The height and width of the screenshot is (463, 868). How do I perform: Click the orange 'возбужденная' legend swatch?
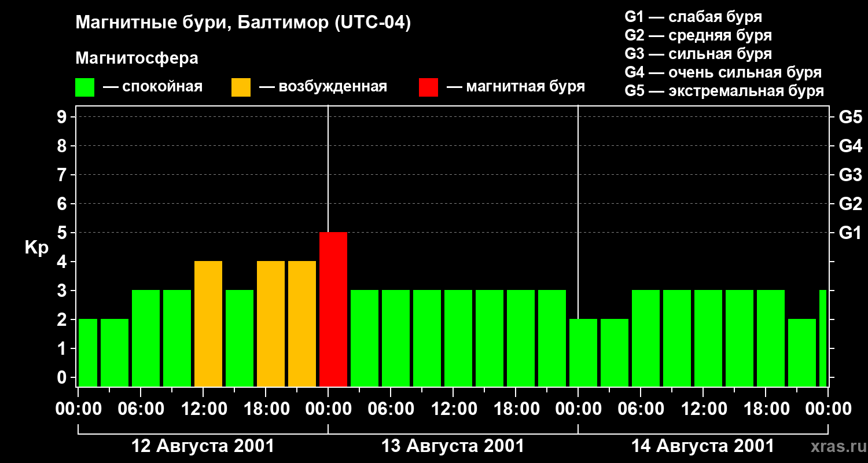[x=241, y=87]
